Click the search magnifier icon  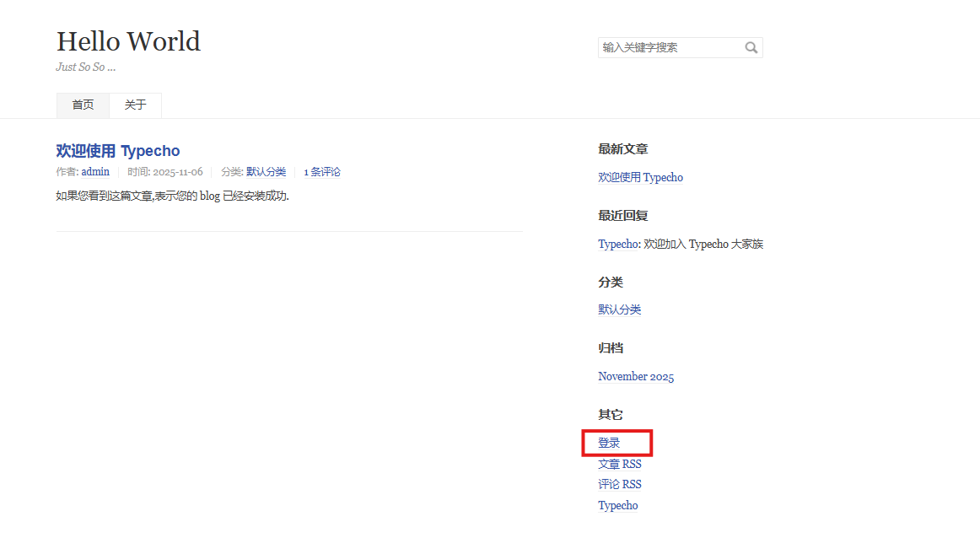[x=751, y=48]
